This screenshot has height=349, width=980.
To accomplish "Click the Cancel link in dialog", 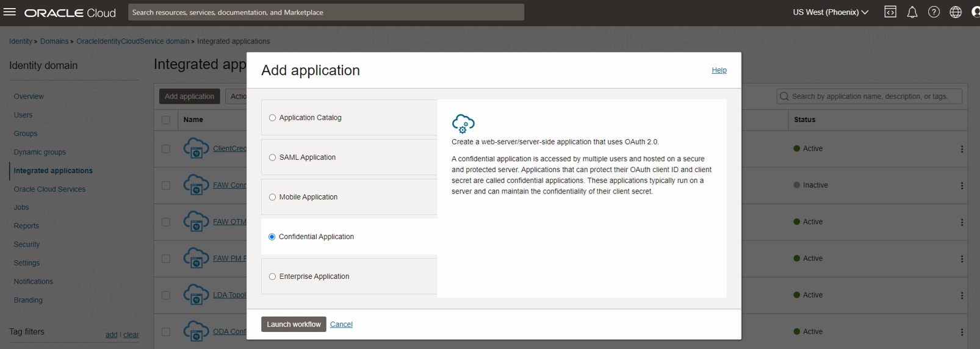I will tap(341, 324).
